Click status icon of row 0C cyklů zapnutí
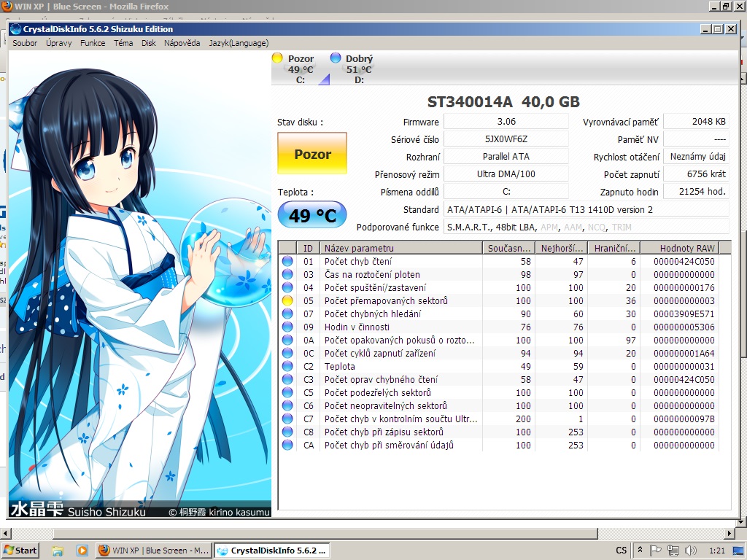 tap(287, 353)
